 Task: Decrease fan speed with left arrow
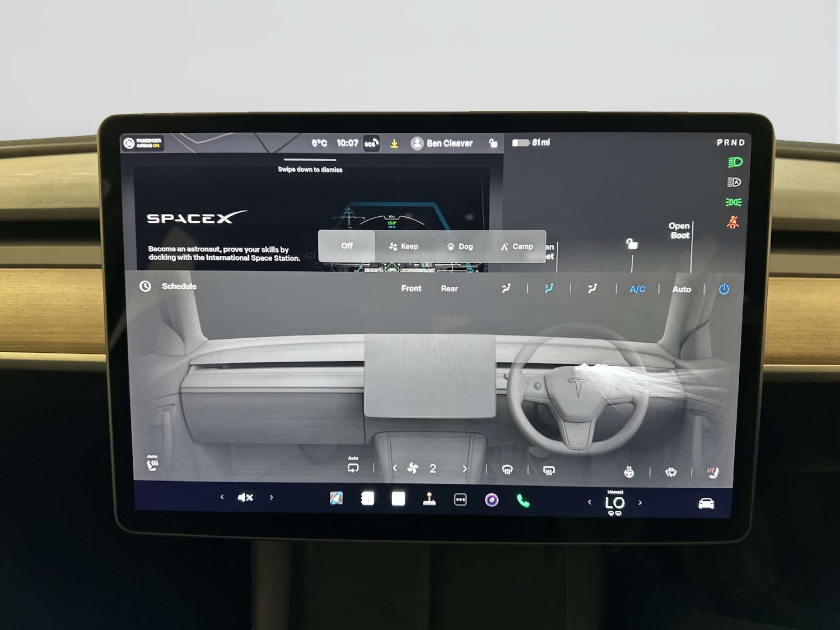tap(395, 468)
